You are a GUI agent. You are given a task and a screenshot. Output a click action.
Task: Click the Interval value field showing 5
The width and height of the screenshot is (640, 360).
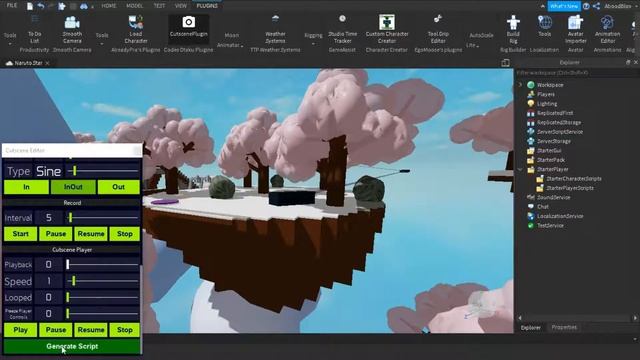(49, 218)
